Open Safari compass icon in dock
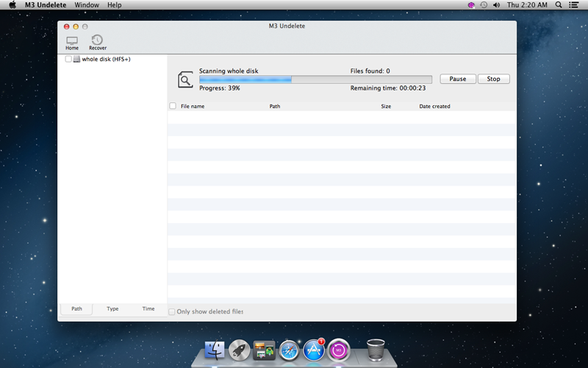The image size is (588, 368). (x=289, y=350)
